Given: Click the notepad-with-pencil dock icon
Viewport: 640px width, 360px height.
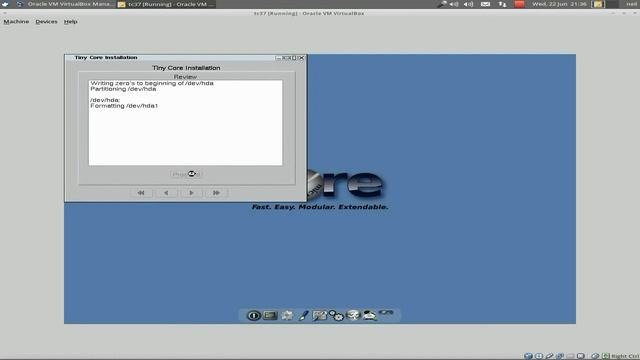Looking at the screenshot, I should (x=320, y=316).
